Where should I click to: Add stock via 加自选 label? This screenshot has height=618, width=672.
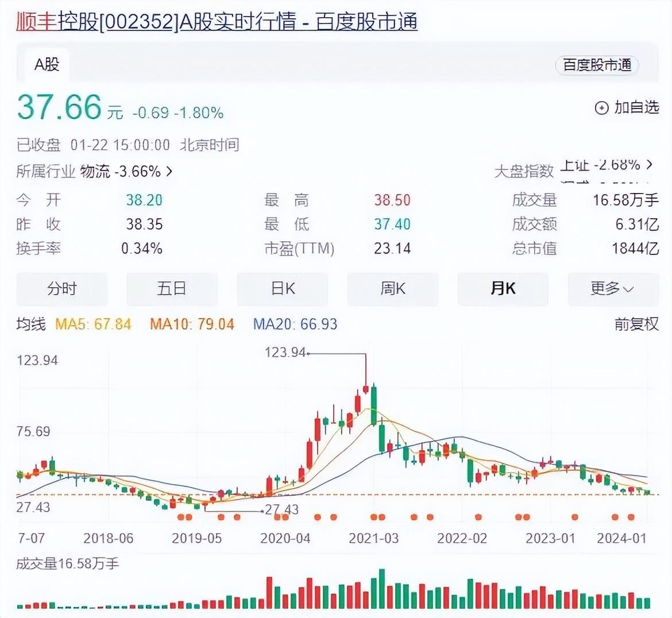636,107
